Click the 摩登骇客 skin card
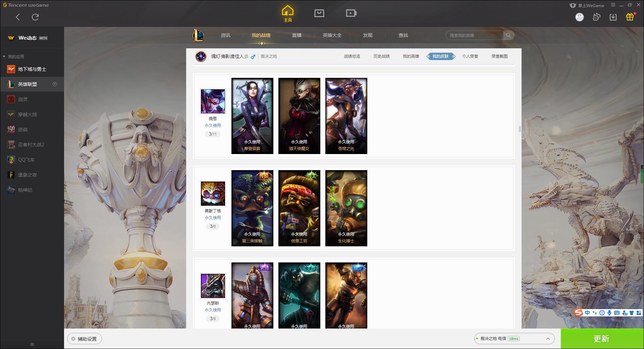The height and width of the screenshot is (349, 644). [x=252, y=116]
